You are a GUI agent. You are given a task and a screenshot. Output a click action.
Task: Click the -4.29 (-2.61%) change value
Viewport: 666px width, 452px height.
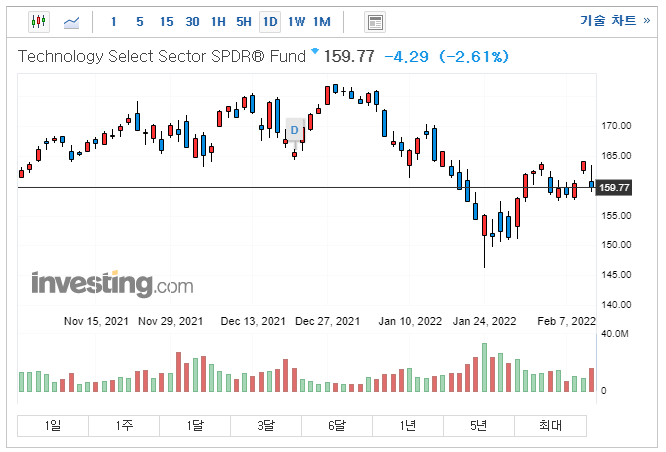click(446, 56)
